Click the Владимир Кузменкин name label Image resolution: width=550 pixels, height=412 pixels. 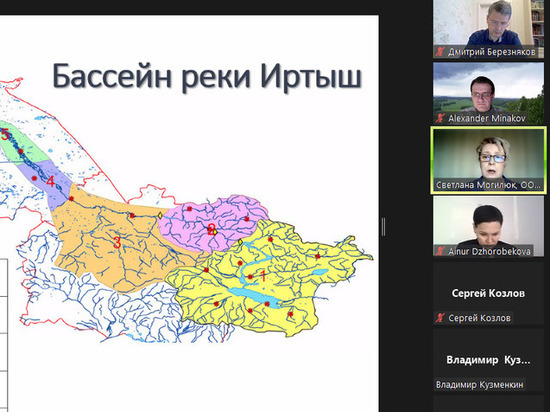(x=479, y=385)
